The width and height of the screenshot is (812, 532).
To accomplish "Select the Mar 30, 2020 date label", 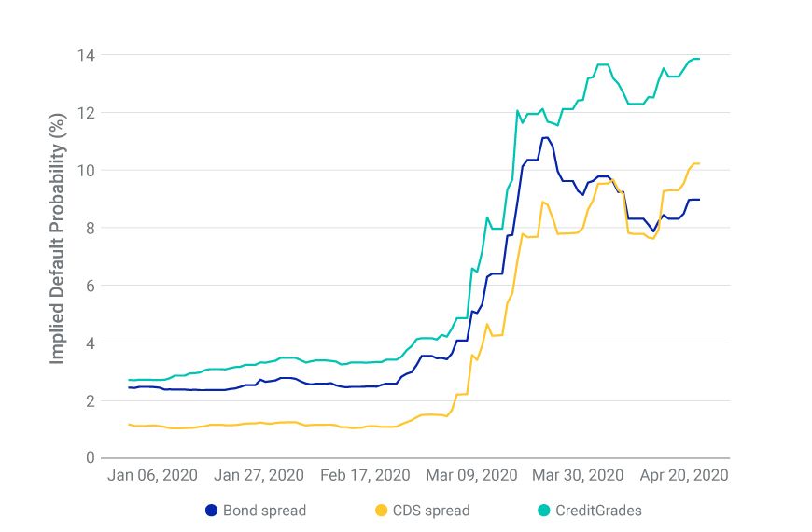I will coord(576,475).
